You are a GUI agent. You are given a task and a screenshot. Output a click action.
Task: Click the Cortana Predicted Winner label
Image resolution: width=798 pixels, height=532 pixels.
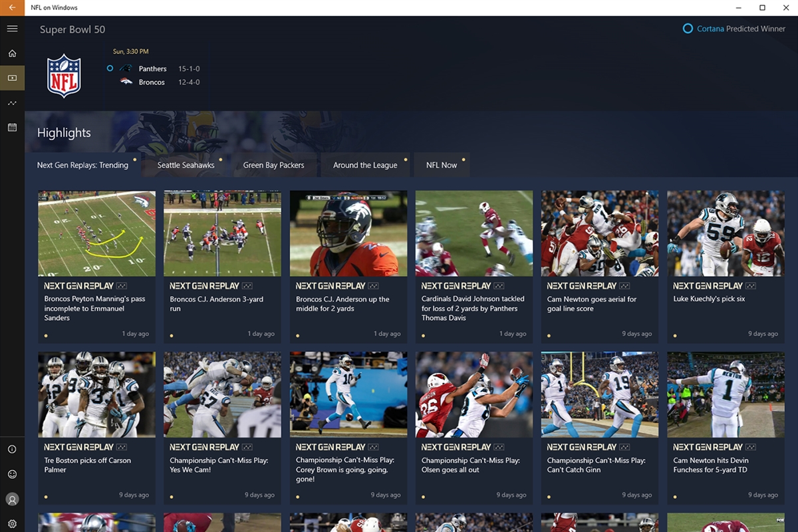741,29
